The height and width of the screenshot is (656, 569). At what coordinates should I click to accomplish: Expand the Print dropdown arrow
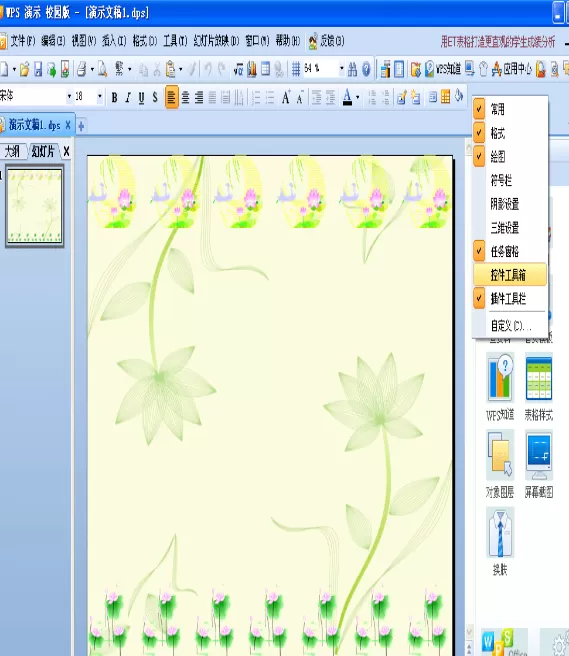pyautogui.click(x=92, y=69)
